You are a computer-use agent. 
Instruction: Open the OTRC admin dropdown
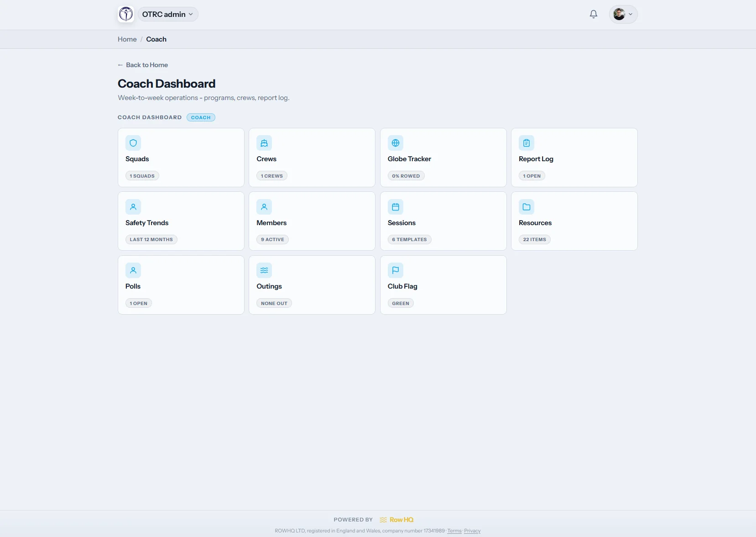pos(167,14)
